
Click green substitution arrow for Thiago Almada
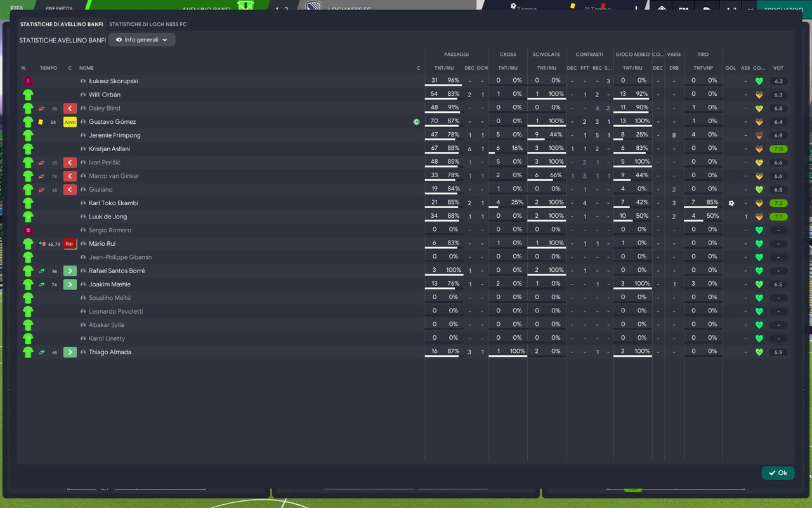point(70,352)
